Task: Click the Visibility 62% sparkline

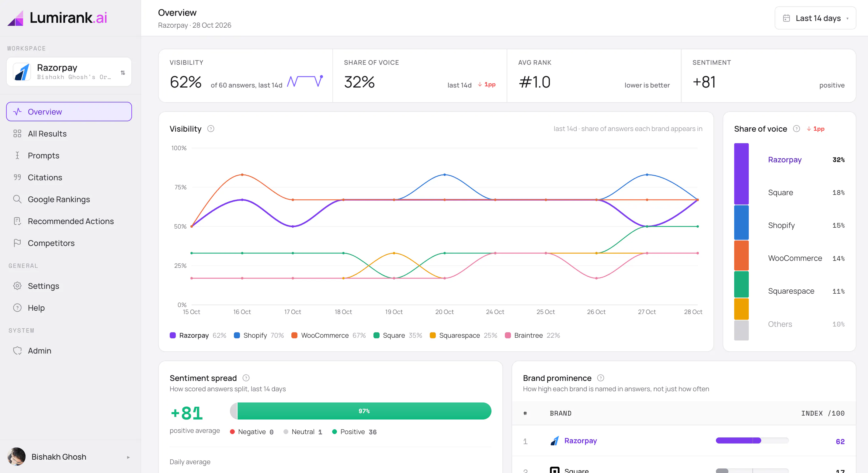Action: tap(305, 81)
